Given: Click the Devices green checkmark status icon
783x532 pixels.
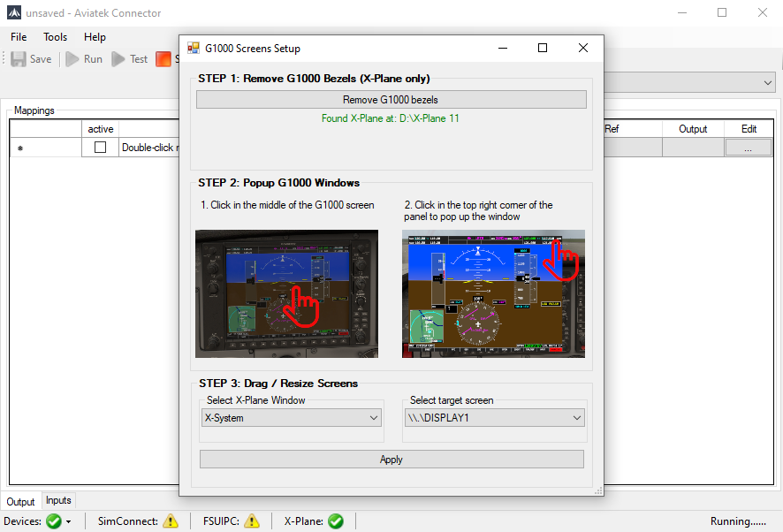Looking at the screenshot, I should click(x=53, y=521).
